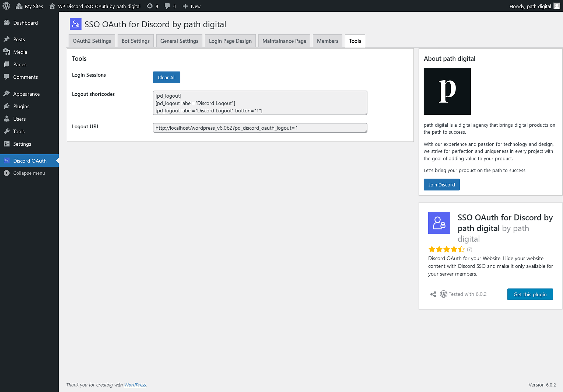
Task: Click the WordPress icon near Tested with
Action: click(443, 294)
